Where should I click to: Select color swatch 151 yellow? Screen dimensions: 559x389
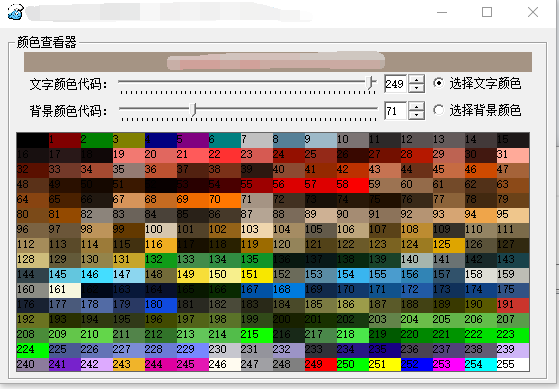257,275
